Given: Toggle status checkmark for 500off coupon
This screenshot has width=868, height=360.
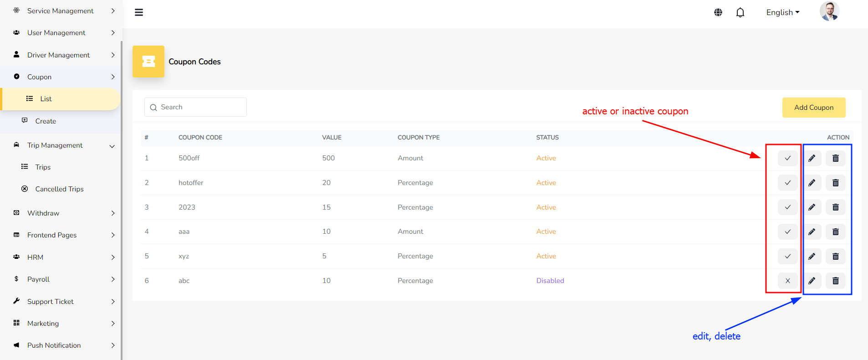Looking at the screenshot, I should click(x=787, y=158).
